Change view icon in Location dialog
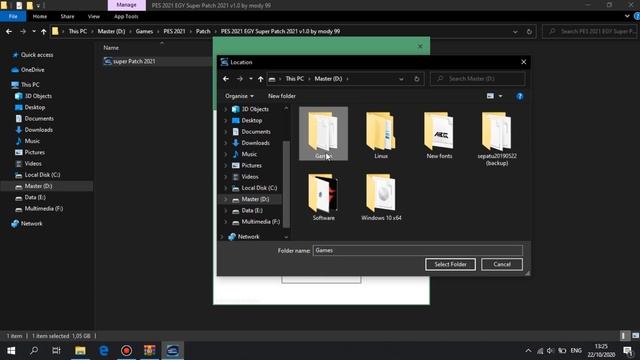Screen dimensions: 640x360 coord(490,96)
